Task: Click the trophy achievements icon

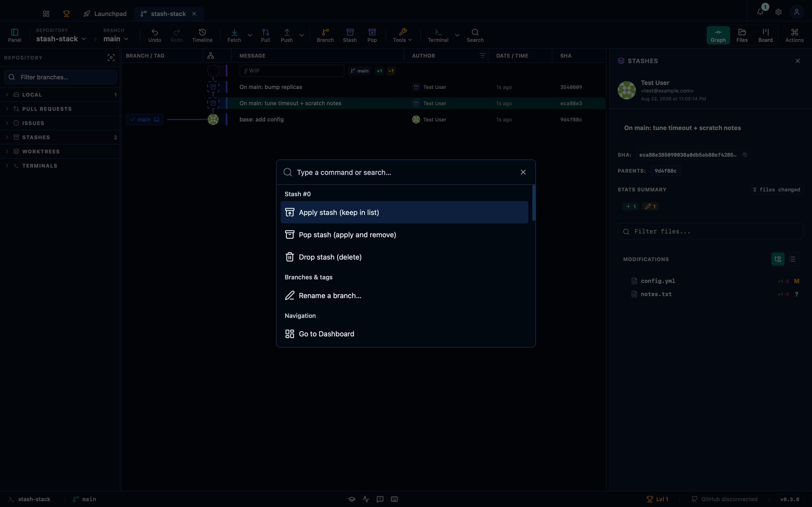Action: click(66, 13)
